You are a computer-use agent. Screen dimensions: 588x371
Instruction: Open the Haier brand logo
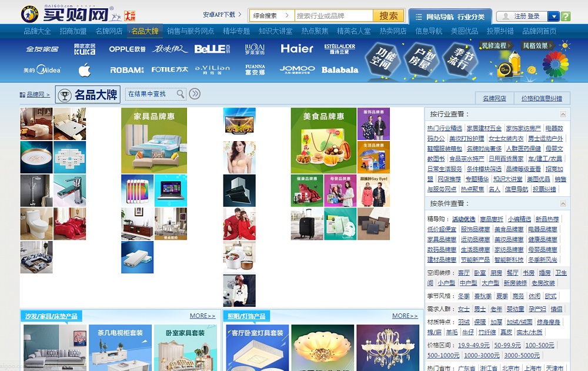tap(296, 49)
